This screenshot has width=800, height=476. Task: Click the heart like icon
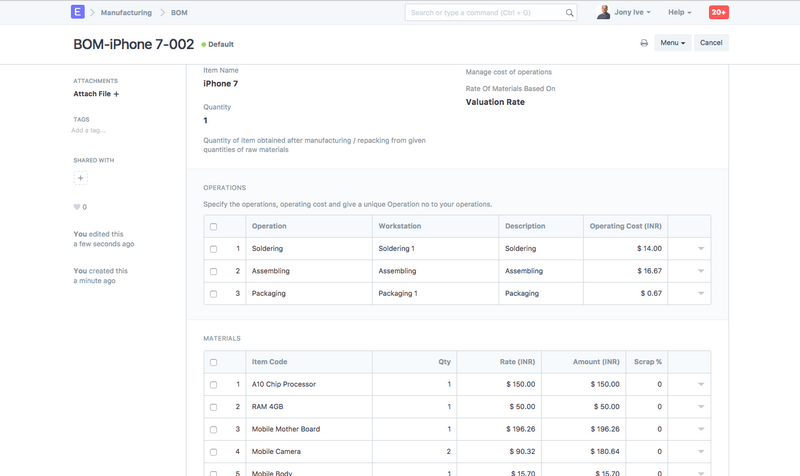77,207
